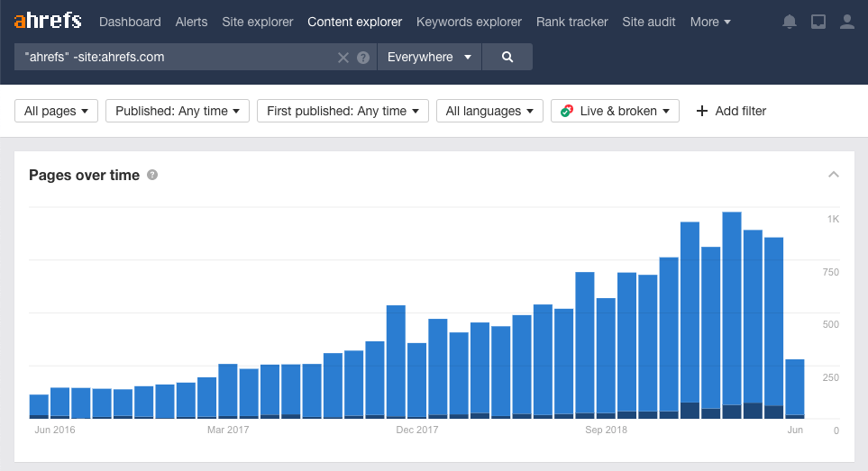Image resolution: width=868 pixels, height=471 pixels.
Task: Click the tallest bar in the chart
Action: coord(732,315)
